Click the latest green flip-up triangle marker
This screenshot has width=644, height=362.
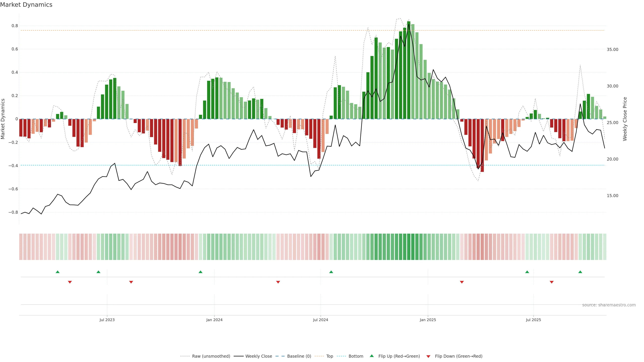580,272
